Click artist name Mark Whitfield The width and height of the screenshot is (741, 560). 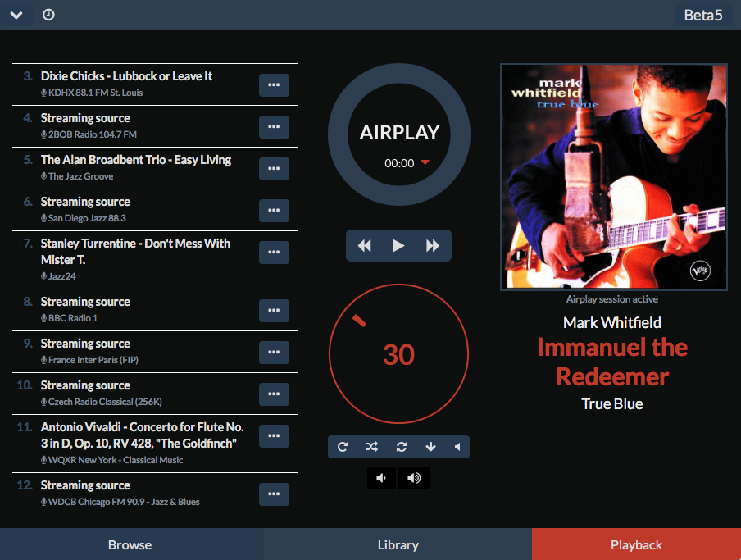tap(612, 323)
